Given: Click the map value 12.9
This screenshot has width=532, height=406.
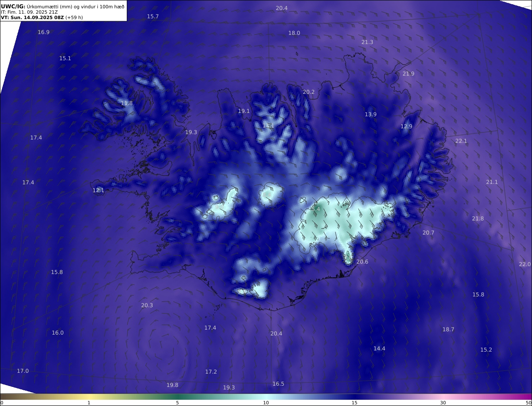Looking at the screenshot, I should (x=406, y=126).
